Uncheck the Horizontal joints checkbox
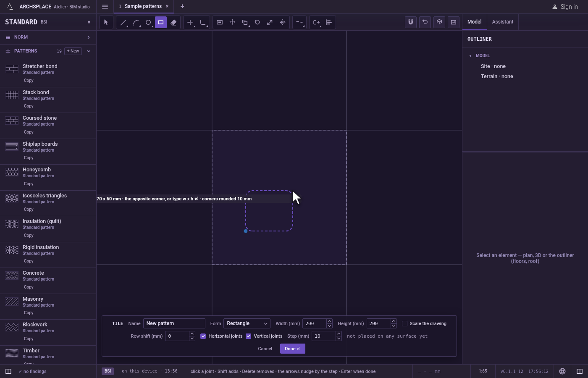Screen dimensions: 588x378 tap(203, 336)
